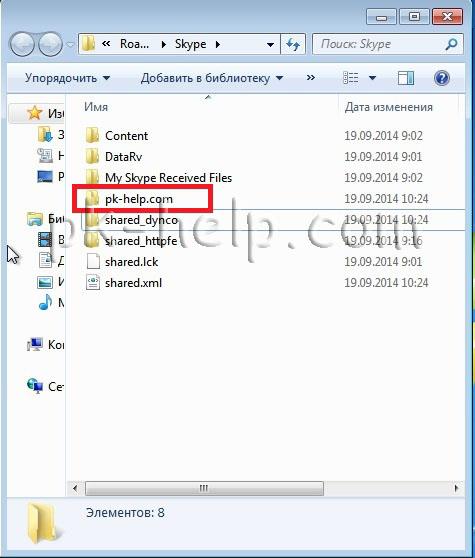The height and width of the screenshot is (558, 475).
Task: Sort by Дата изменения column header
Action: [389, 107]
